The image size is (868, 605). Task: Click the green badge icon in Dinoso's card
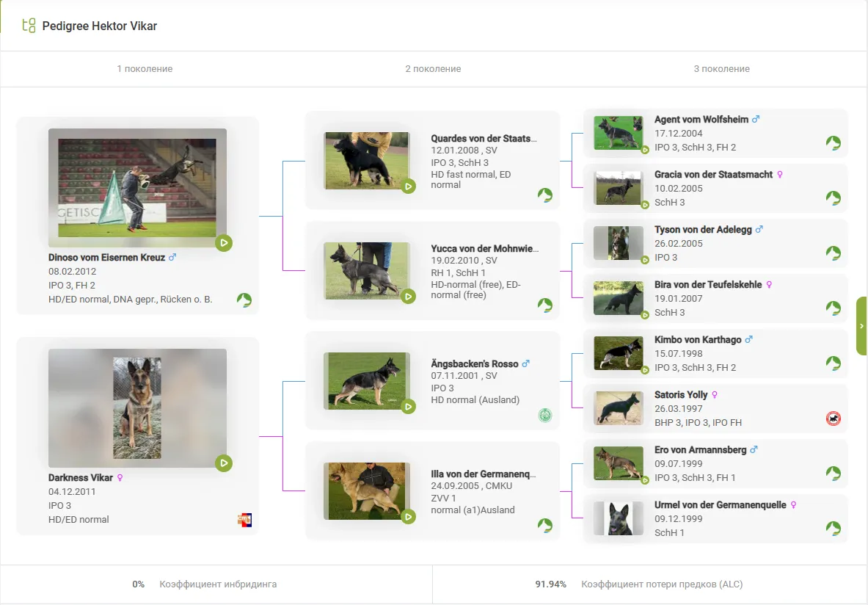click(x=244, y=300)
